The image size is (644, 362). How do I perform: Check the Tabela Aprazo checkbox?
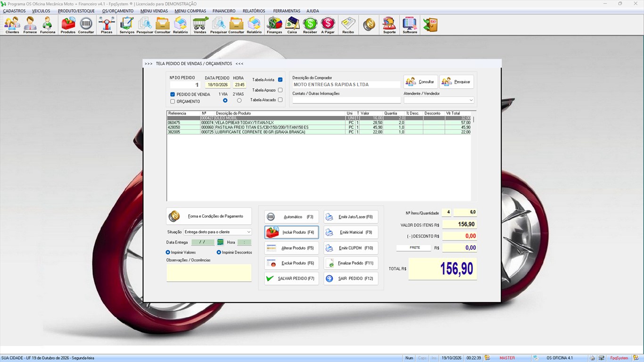pos(280,90)
